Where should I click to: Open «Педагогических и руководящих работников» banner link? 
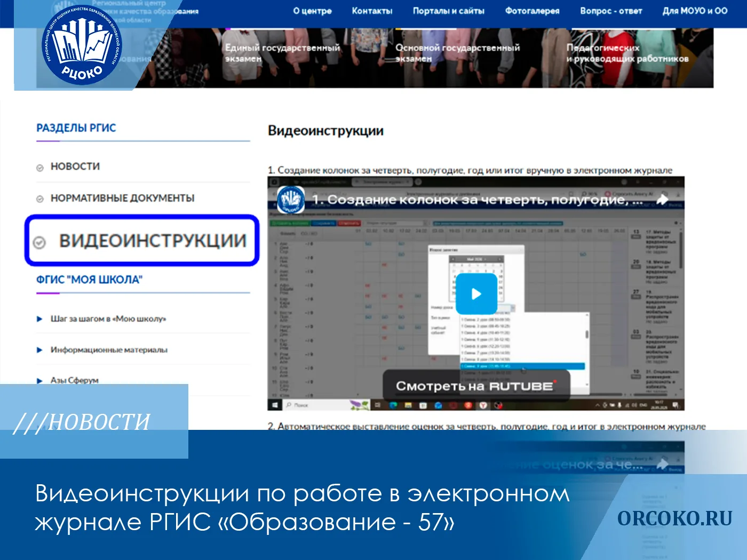627,53
